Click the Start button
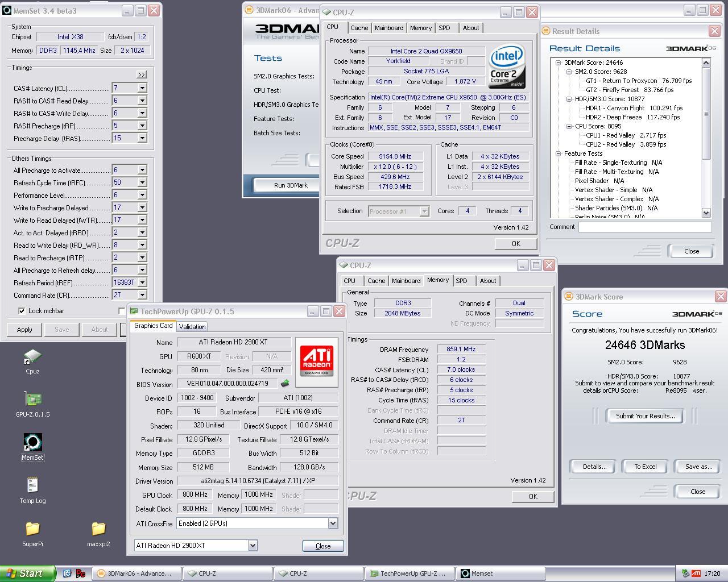The image size is (728, 582). 28,573
